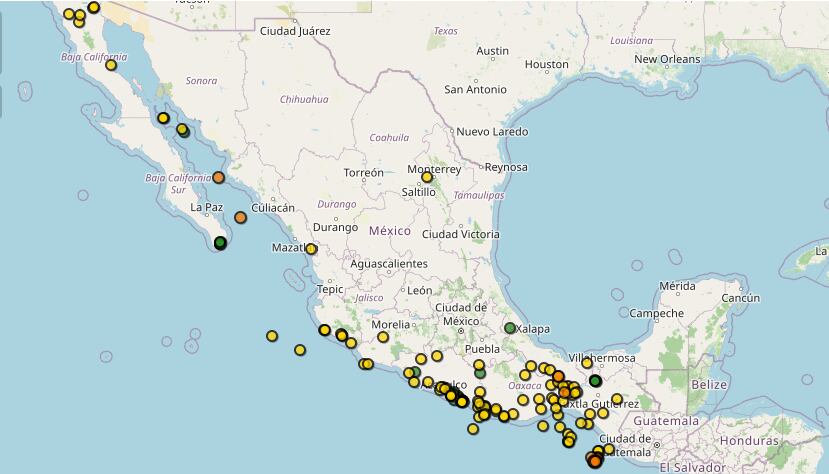Click the Ciudad Victoria label
This screenshot has width=829, height=474.
point(460,234)
